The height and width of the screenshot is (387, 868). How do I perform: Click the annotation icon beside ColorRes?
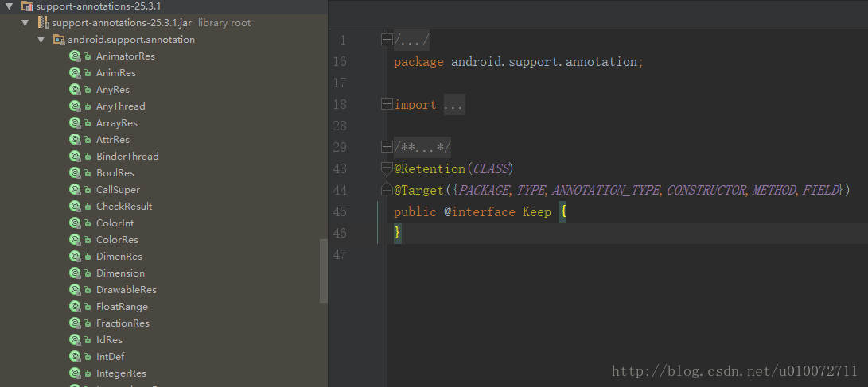75,240
